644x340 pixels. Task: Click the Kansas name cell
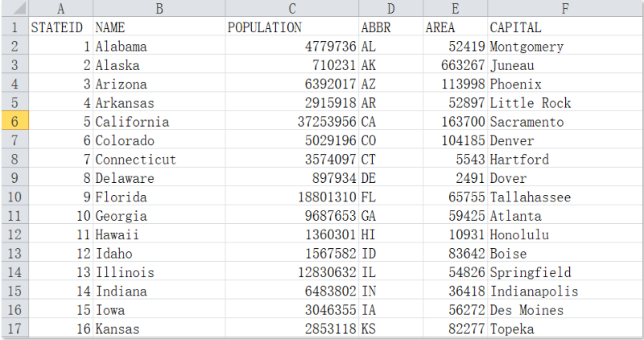pos(159,329)
